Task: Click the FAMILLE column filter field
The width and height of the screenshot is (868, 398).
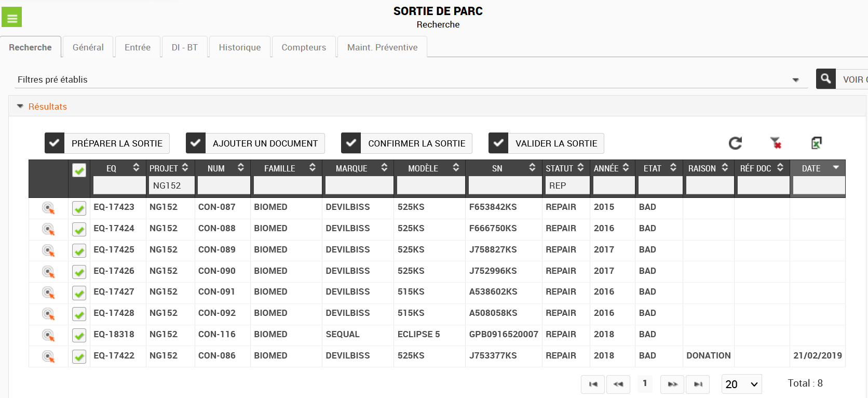Action: (287, 185)
